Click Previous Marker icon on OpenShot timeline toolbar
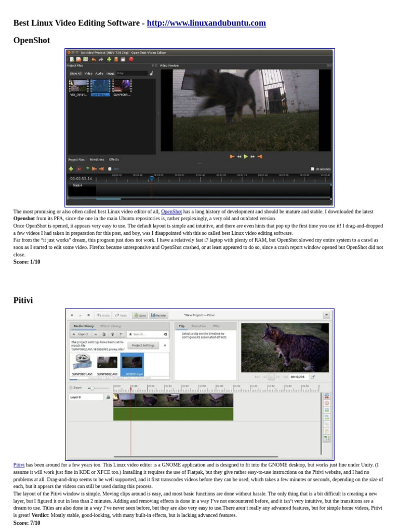The width and height of the screenshot is (399, 532). (95, 169)
